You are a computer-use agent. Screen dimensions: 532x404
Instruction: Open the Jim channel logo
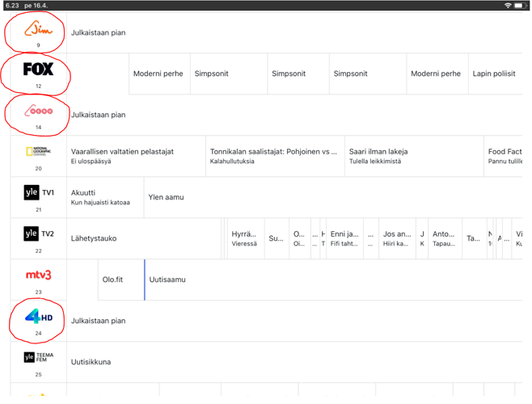(x=38, y=31)
